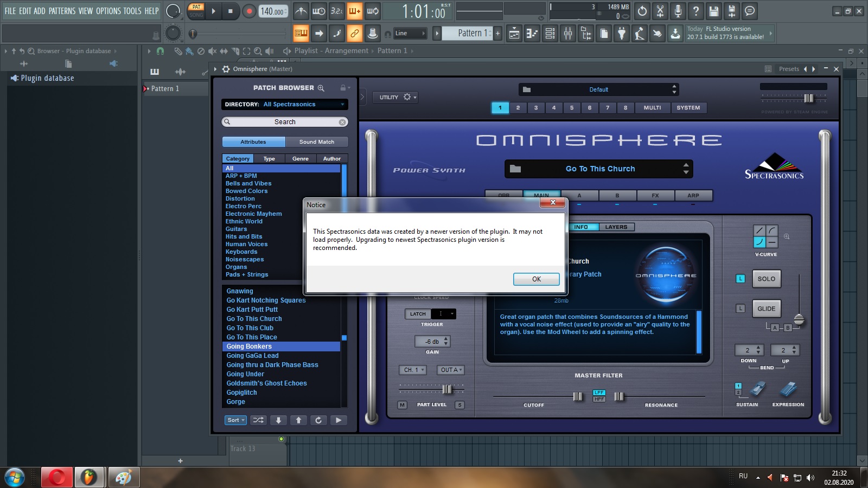868x488 pixels.
Task: Open the Omnisphere plugin options gear
Action: click(x=226, y=69)
